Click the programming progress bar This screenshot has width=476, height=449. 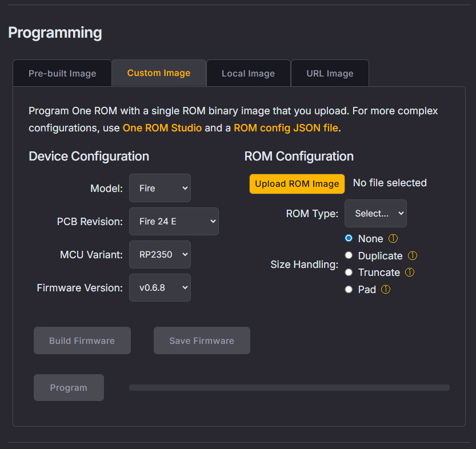[x=289, y=387]
